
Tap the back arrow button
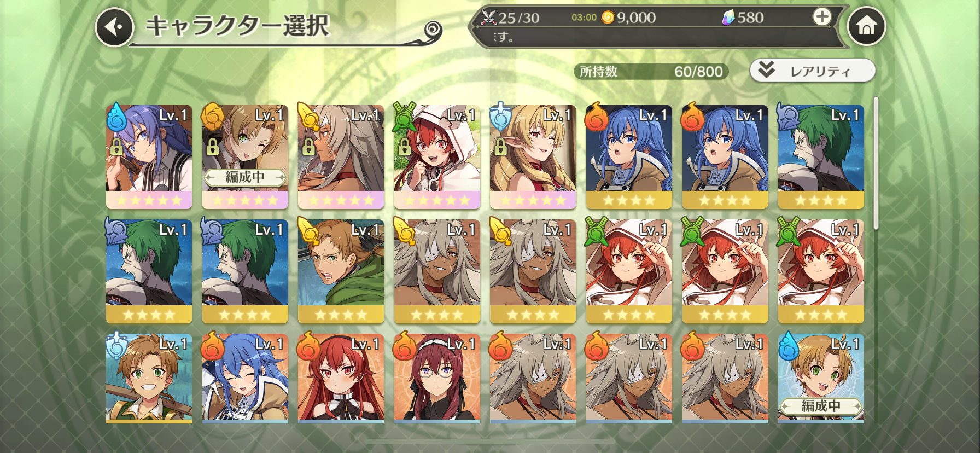pos(115,27)
